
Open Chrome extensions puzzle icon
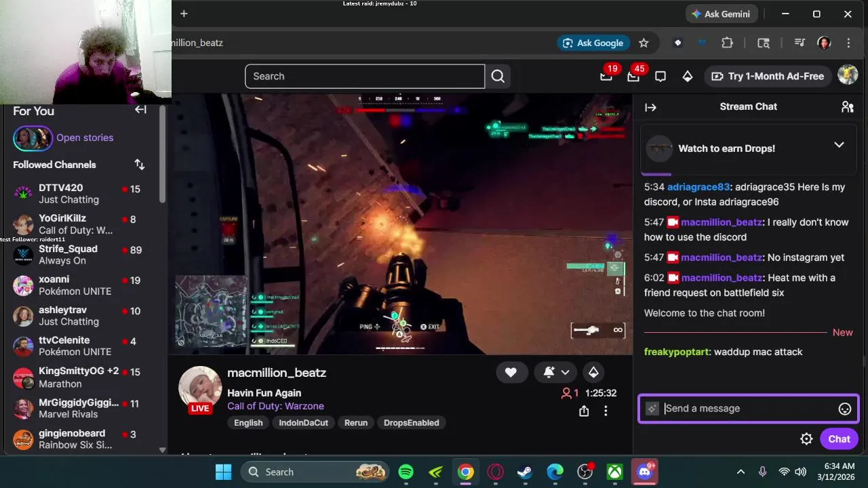pos(727,43)
